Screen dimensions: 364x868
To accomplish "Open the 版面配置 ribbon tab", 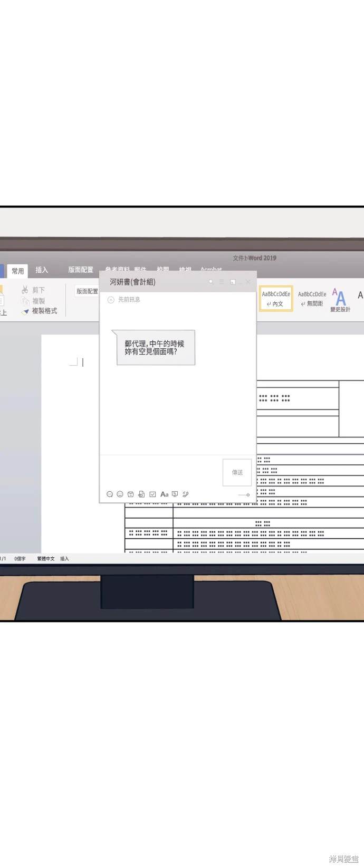I will click(81, 270).
